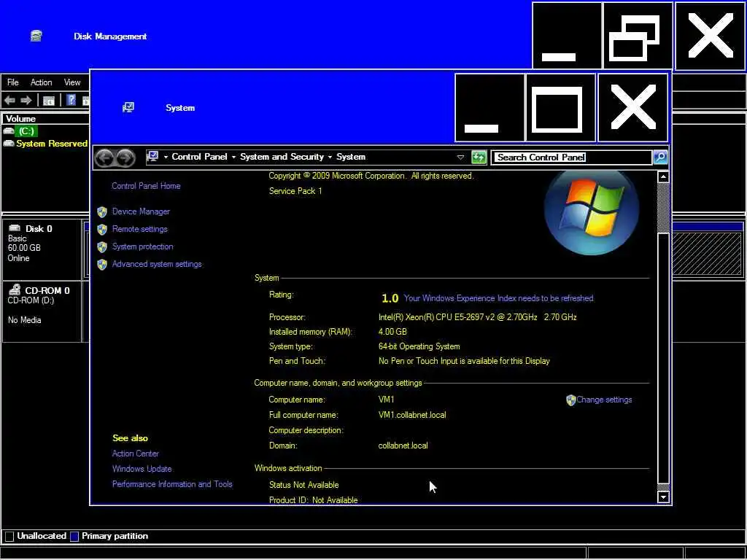The width and height of the screenshot is (747, 560).
Task: Open the address bar history dropdown
Action: click(461, 157)
